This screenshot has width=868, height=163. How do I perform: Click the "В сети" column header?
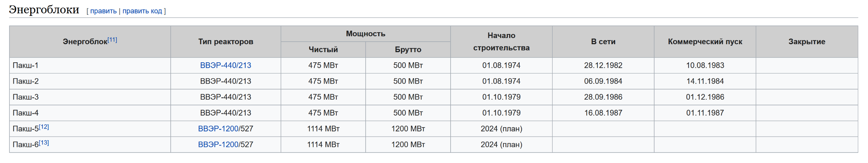point(603,42)
